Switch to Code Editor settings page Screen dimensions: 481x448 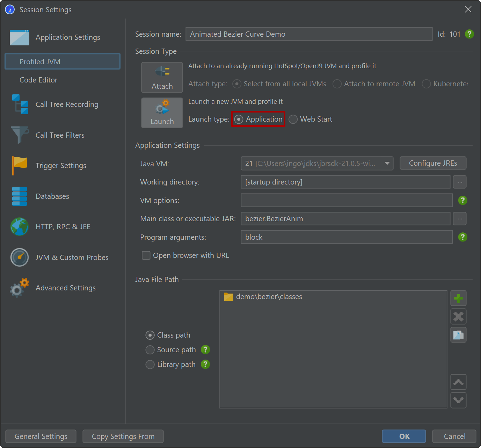pyautogui.click(x=38, y=80)
